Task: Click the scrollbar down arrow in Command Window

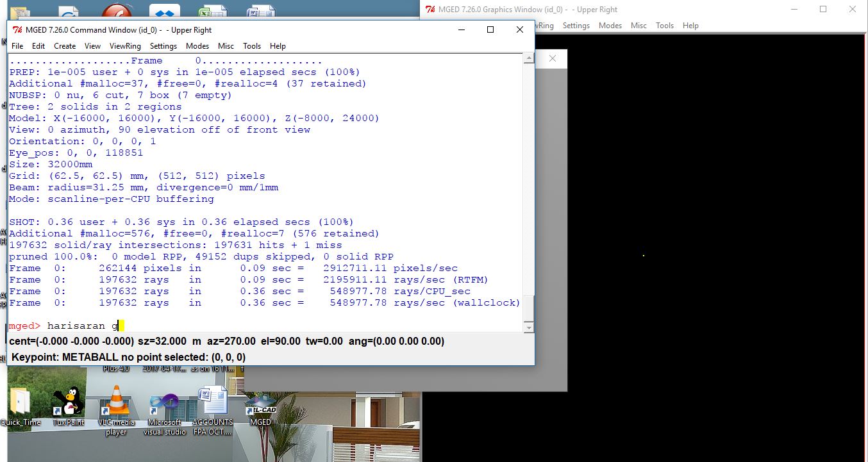Action: [x=529, y=327]
